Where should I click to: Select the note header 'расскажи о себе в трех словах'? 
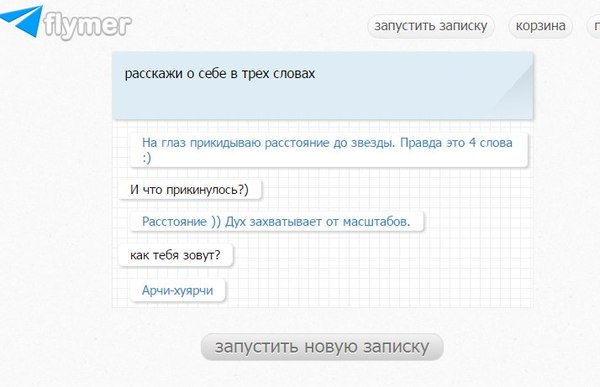(x=323, y=85)
